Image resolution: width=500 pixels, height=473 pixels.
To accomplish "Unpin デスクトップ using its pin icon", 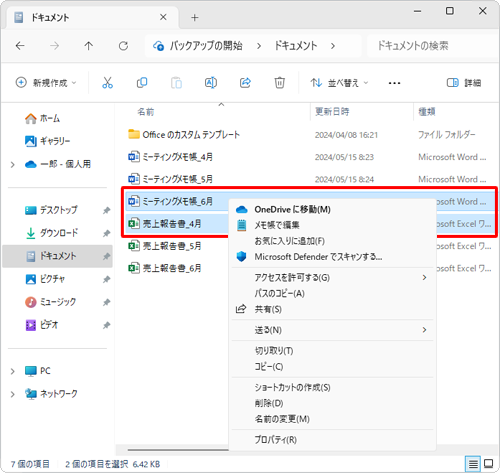I will coord(106,210).
